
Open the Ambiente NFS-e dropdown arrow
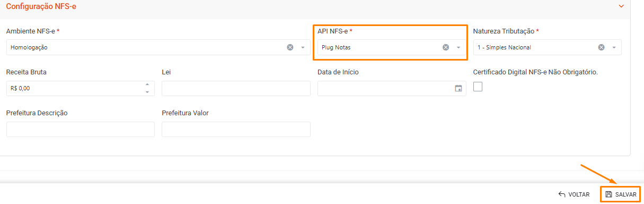click(x=303, y=47)
